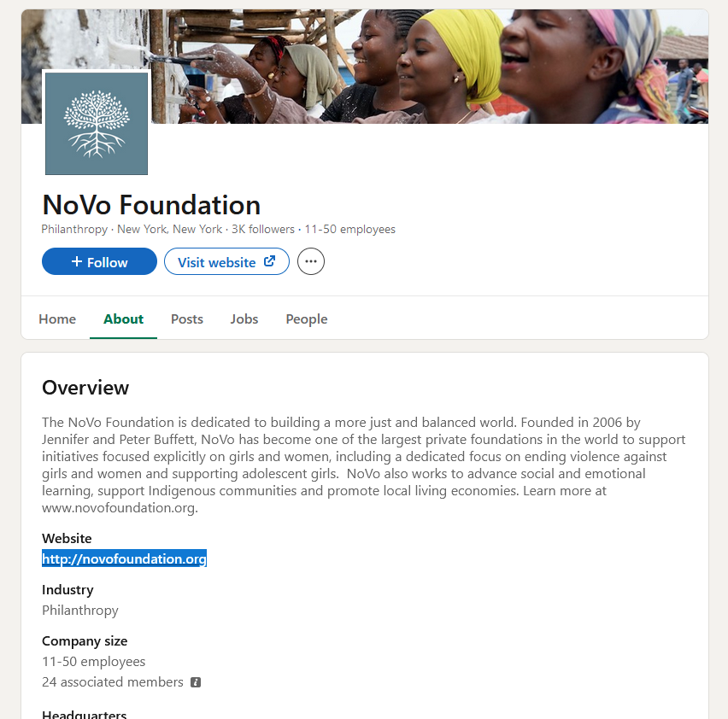Go to the Posts tab

pyautogui.click(x=187, y=319)
